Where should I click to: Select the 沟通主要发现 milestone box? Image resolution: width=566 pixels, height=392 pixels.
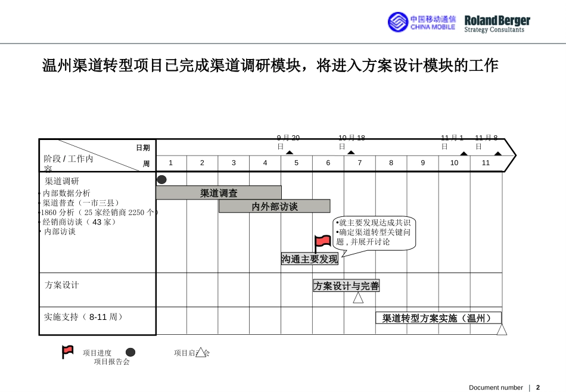pos(310,259)
